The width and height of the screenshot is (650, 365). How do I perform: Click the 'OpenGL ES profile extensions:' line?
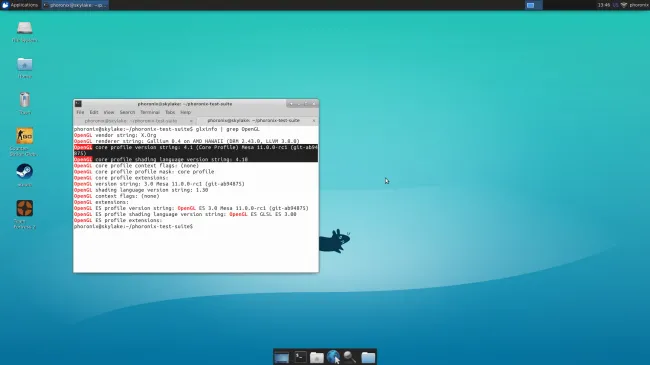[x=118, y=220]
